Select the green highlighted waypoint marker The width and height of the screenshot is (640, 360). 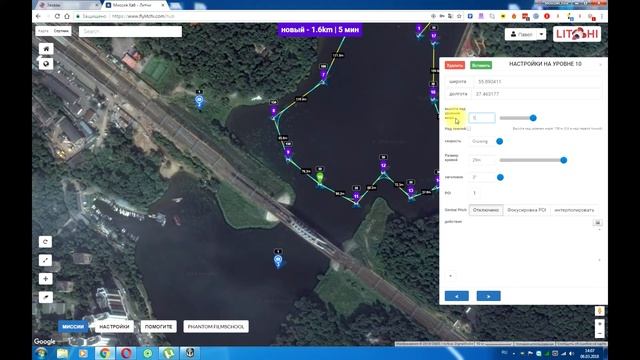click(320, 178)
